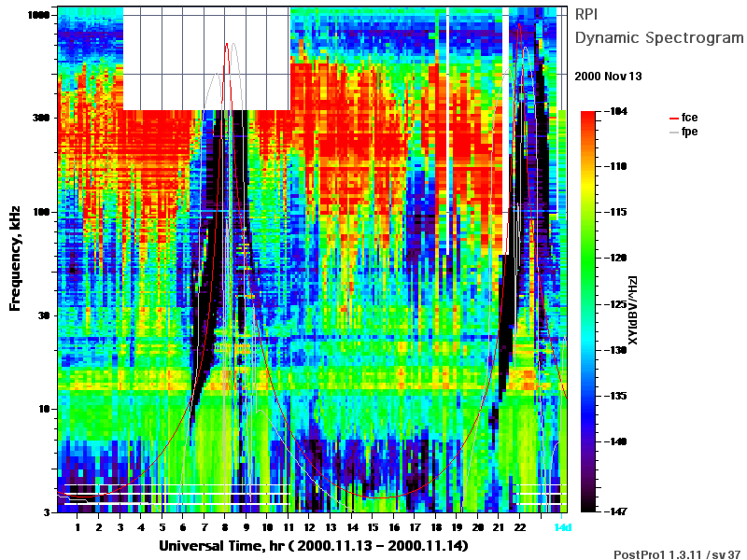Click the Dynamic Spectrogram title
The image size is (747, 560).
[x=659, y=37]
